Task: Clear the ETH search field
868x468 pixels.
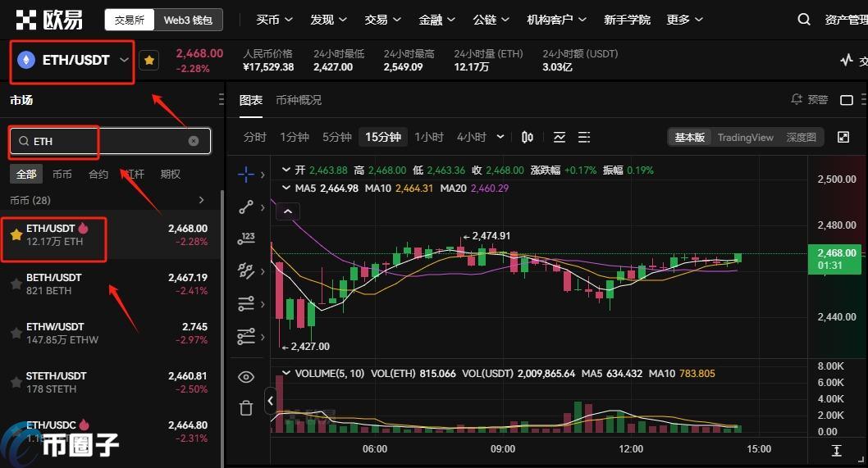Action: click(x=193, y=141)
